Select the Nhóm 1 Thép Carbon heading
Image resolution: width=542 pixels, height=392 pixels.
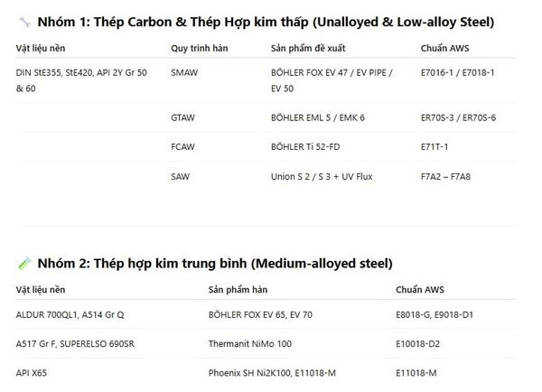pyautogui.click(x=266, y=22)
